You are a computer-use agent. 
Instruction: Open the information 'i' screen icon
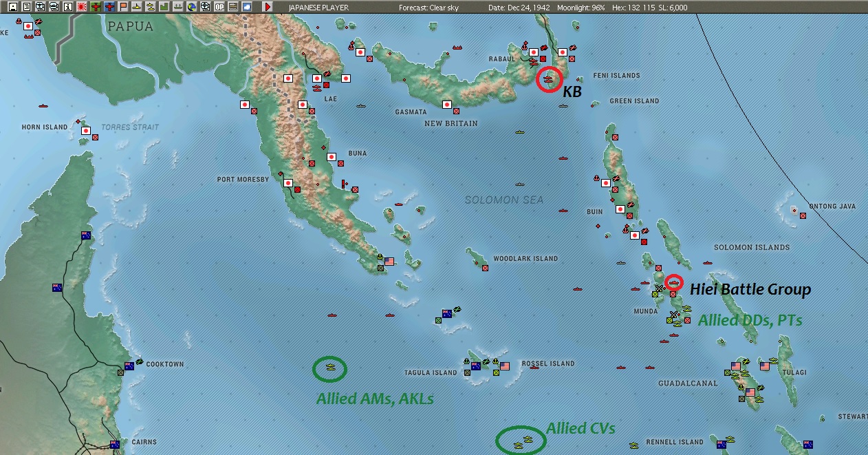[x=67, y=7]
